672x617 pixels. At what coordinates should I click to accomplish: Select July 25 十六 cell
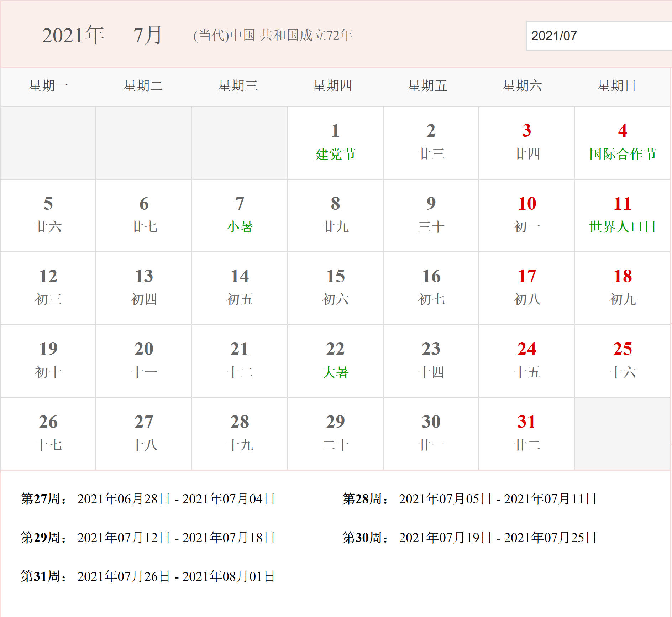pos(623,361)
